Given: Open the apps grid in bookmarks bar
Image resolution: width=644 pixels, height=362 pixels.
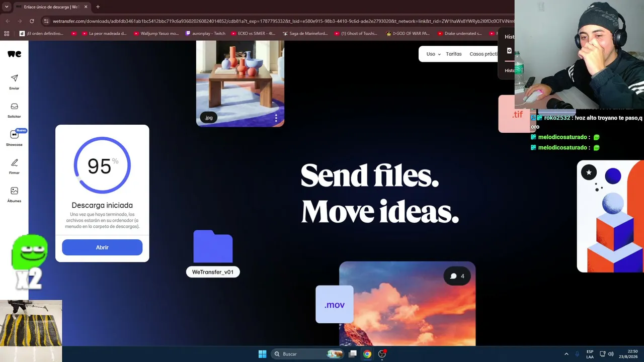Looking at the screenshot, I should [x=7, y=34].
